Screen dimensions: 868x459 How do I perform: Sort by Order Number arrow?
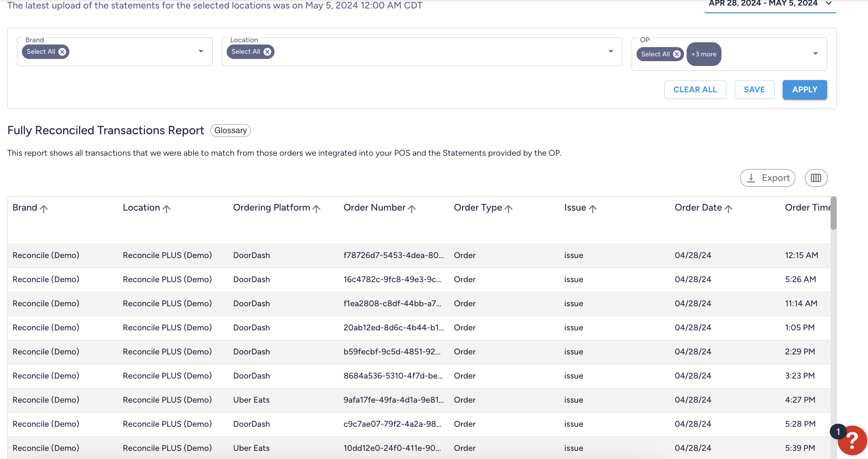[412, 209]
